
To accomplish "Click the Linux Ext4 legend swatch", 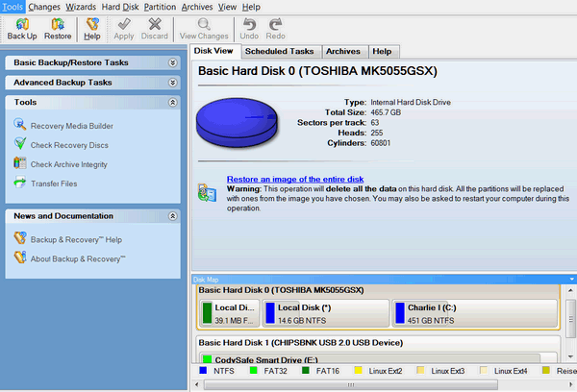I will pyautogui.click(x=484, y=370).
